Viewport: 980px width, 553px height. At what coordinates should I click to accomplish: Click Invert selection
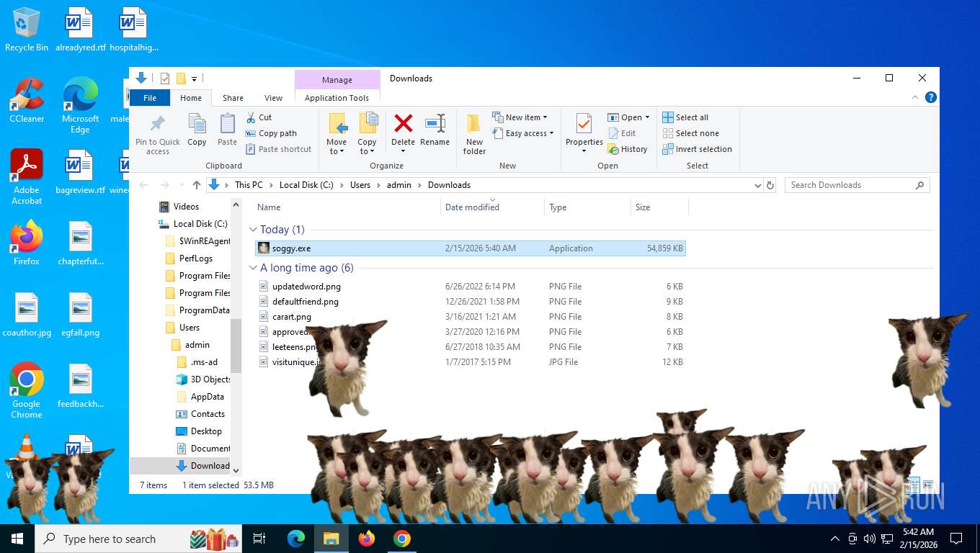pos(697,149)
